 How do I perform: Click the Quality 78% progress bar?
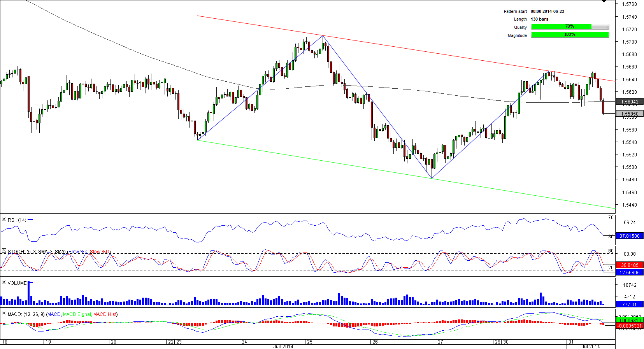[570, 27]
